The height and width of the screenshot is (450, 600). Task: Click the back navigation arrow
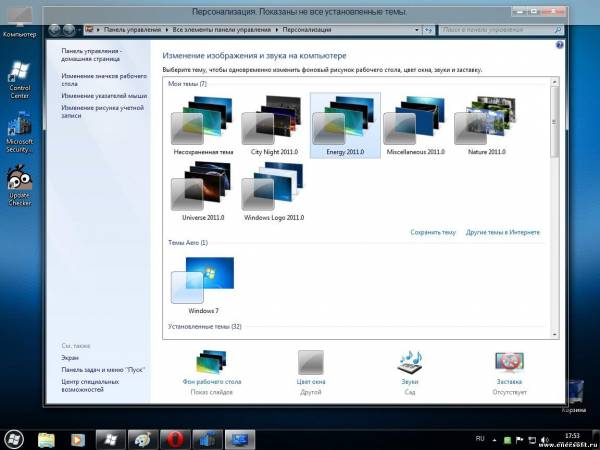55,30
